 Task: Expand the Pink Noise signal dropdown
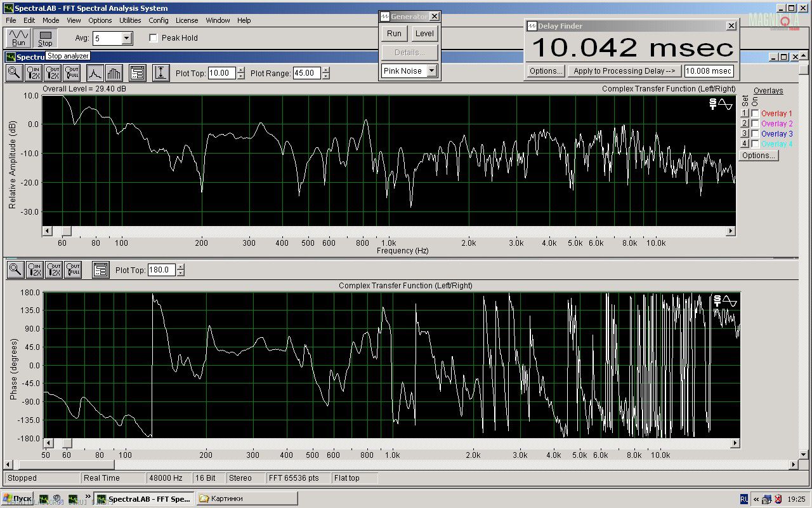click(431, 71)
